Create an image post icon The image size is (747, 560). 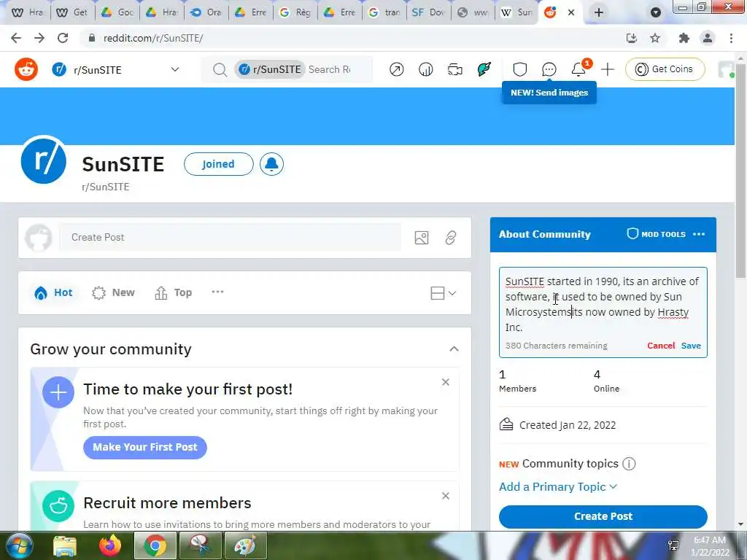point(422,238)
